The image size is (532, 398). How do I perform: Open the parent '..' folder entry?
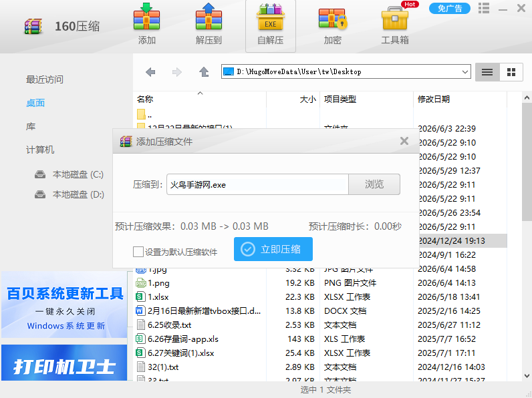coord(144,115)
